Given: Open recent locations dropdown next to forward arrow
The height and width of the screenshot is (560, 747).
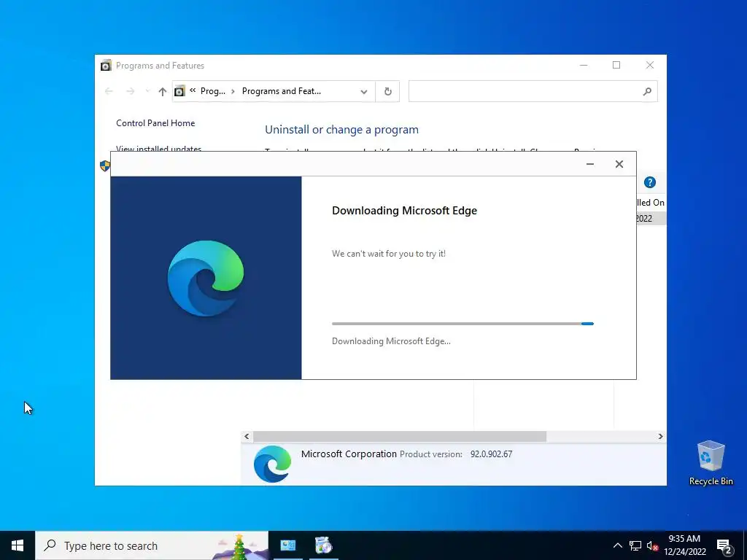Looking at the screenshot, I should (147, 91).
